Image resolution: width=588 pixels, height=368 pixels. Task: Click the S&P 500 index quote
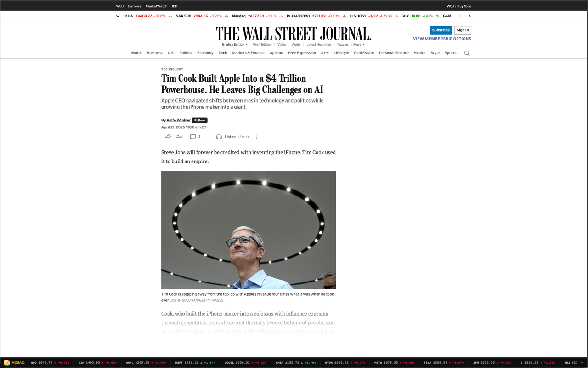(x=202, y=16)
